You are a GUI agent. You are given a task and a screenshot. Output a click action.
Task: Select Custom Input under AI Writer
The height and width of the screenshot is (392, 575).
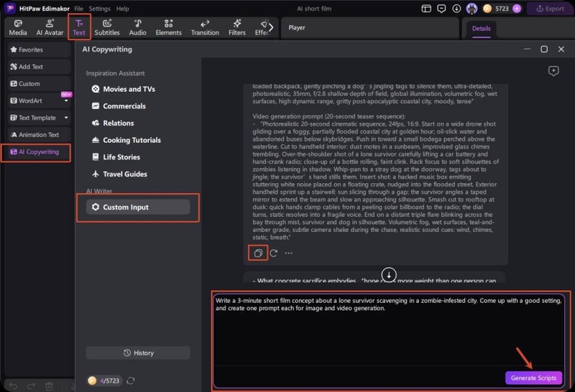[138, 207]
